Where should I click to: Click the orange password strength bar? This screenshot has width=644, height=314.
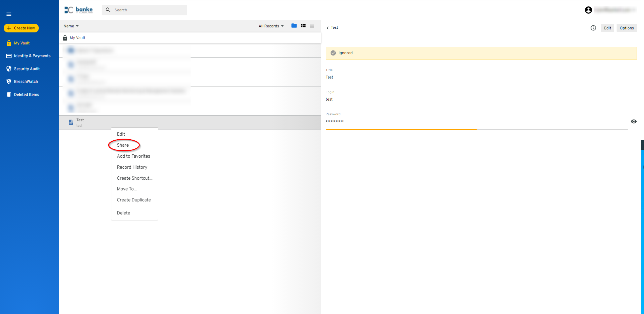(x=401, y=129)
